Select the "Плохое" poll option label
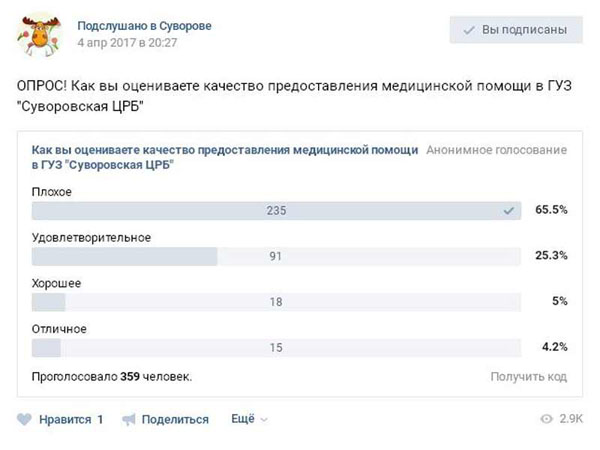This screenshot has width=600, height=450. (52, 191)
